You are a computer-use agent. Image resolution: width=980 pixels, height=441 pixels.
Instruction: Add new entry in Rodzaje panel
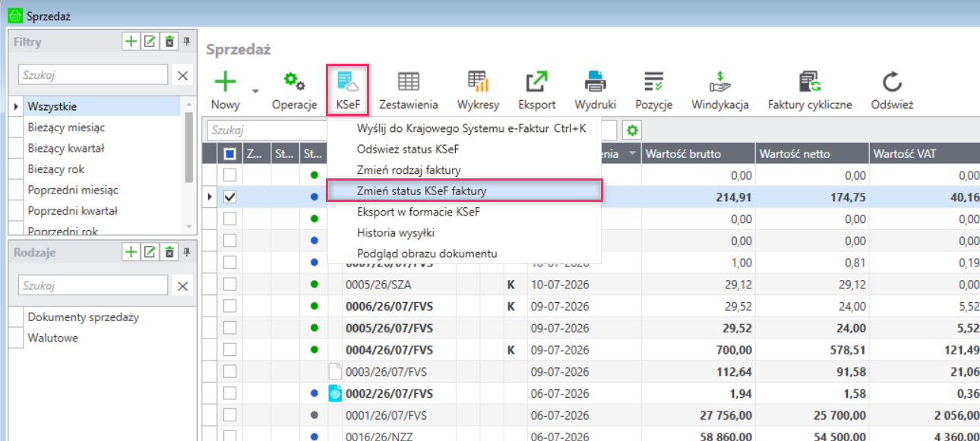131,252
